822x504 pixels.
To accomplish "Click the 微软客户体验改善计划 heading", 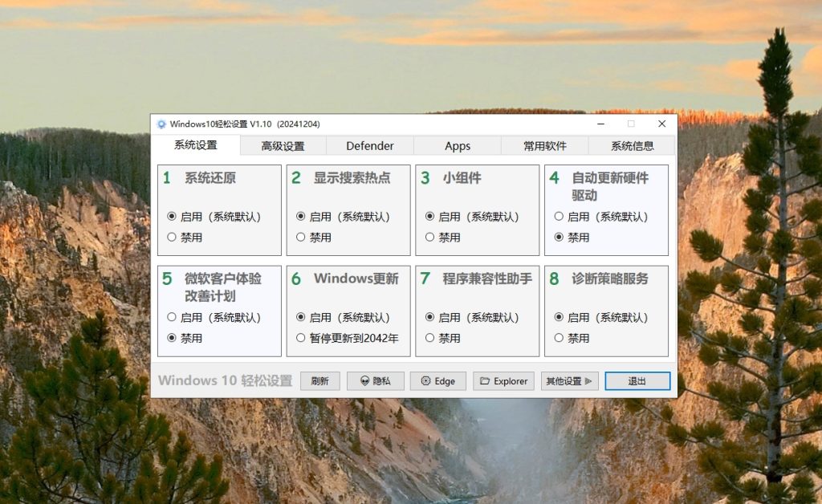I will pyautogui.click(x=223, y=287).
